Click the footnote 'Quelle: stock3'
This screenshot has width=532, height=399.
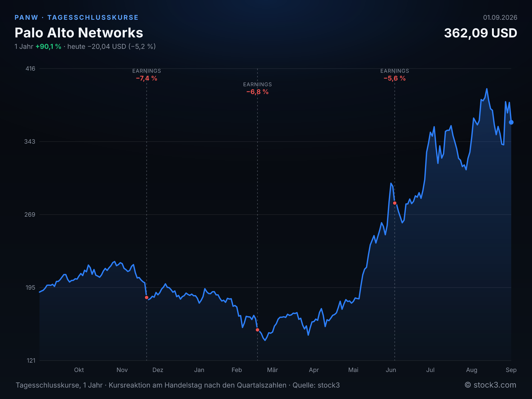click(x=316, y=385)
